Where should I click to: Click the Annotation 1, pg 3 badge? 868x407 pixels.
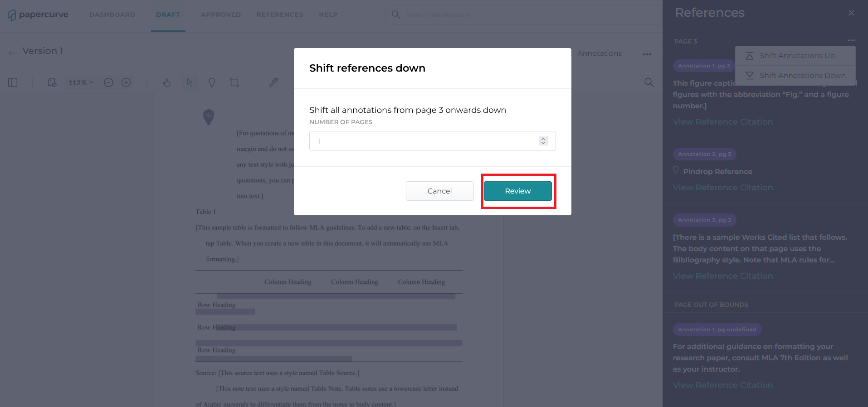click(704, 66)
